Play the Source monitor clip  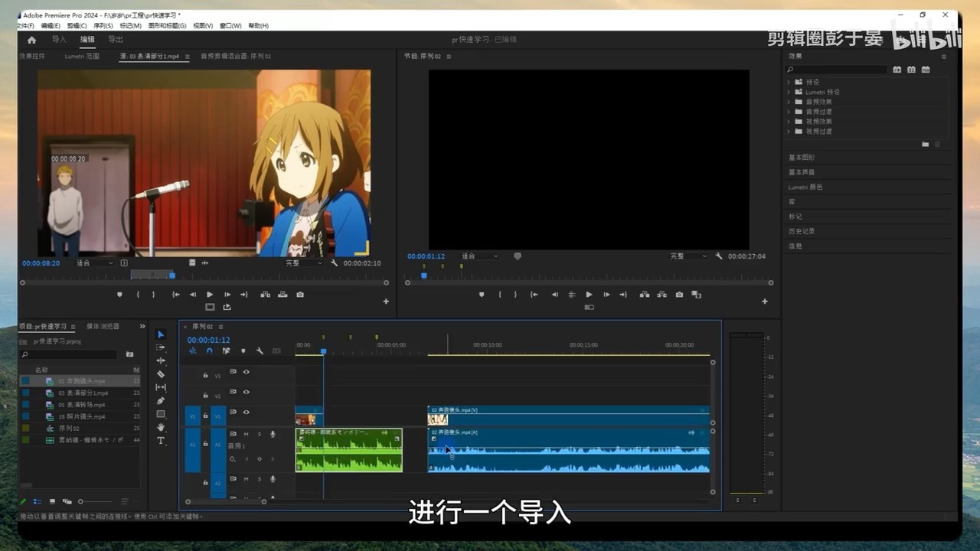[x=210, y=295]
